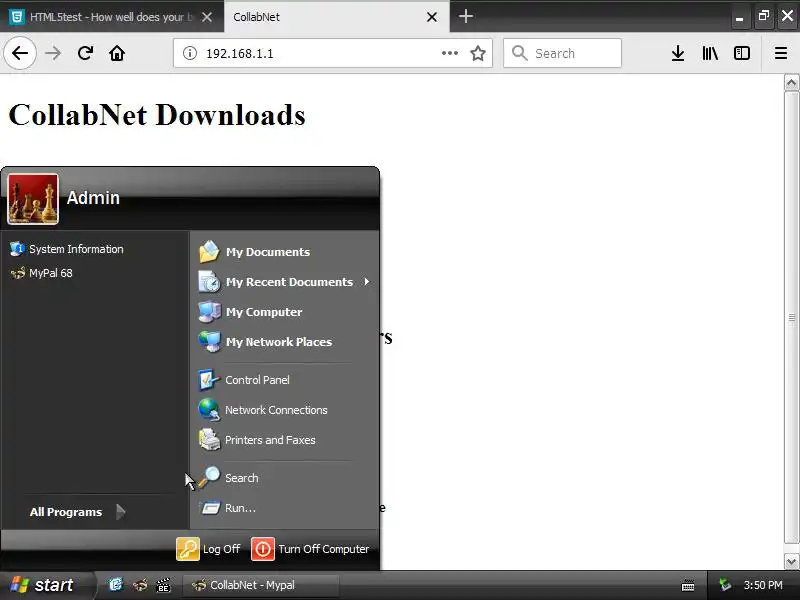The height and width of the screenshot is (600, 800).
Task: Show site information for 192.168.1.1
Action: click(x=190, y=53)
